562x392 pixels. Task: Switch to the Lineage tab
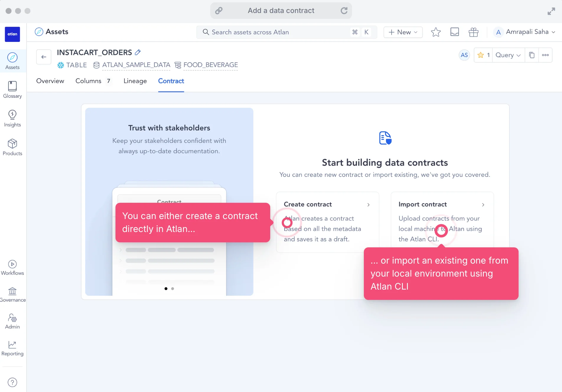point(135,81)
